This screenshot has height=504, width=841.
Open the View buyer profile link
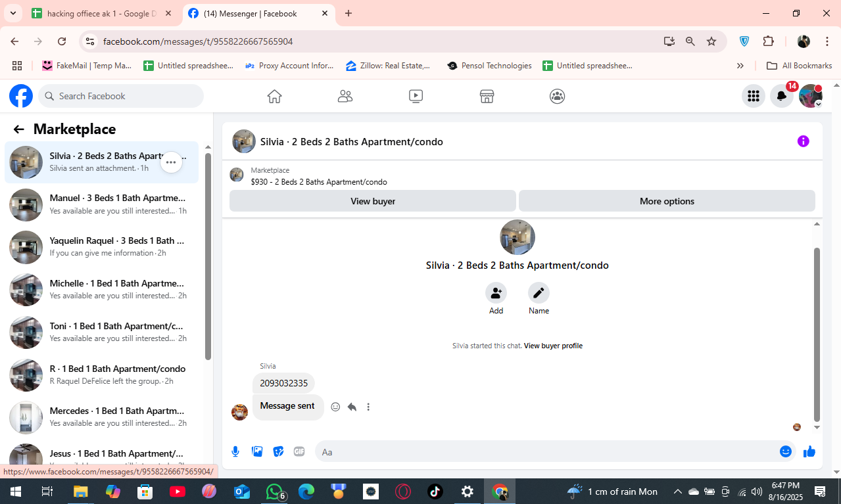point(553,346)
